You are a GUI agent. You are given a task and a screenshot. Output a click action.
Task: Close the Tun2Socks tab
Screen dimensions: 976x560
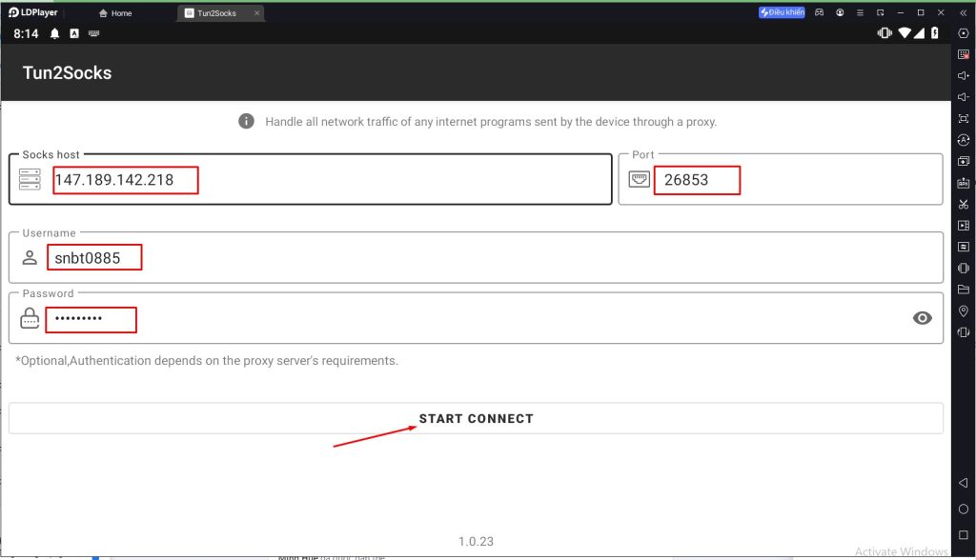(x=256, y=13)
